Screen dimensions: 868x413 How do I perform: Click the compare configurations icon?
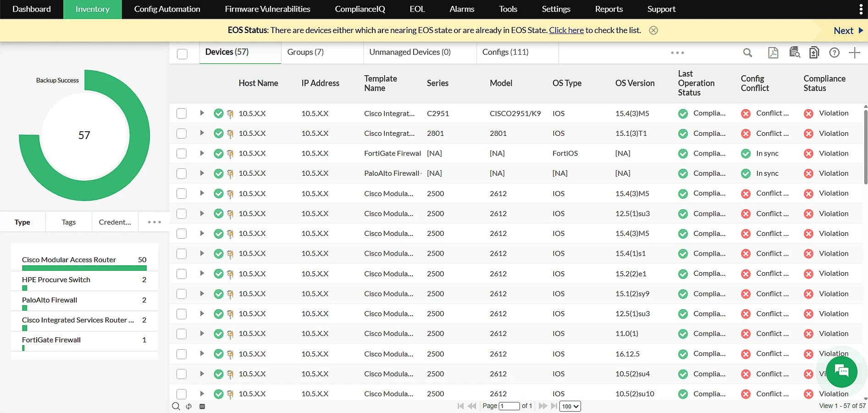[x=814, y=52]
